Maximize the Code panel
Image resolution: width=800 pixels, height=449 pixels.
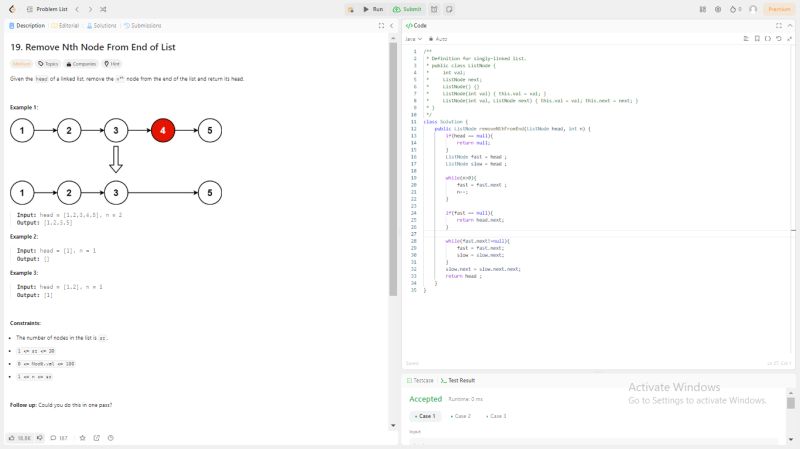(x=779, y=26)
